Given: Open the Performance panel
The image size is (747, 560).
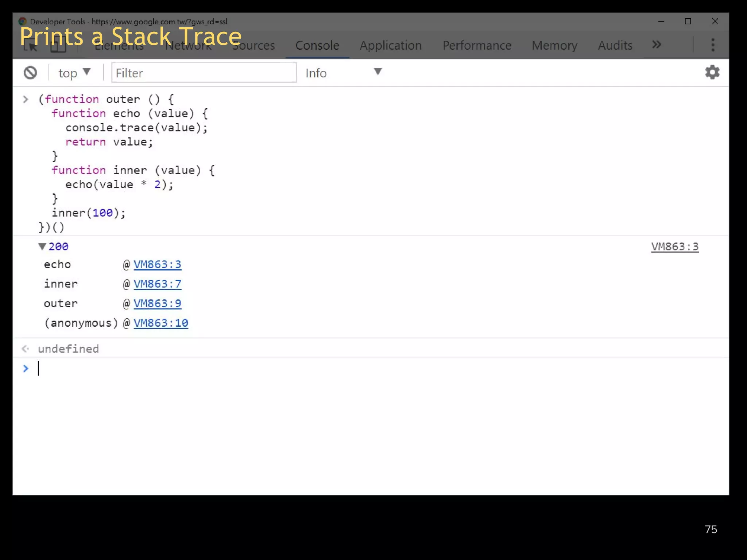Looking at the screenshot, I should click(x=477, y=45).
